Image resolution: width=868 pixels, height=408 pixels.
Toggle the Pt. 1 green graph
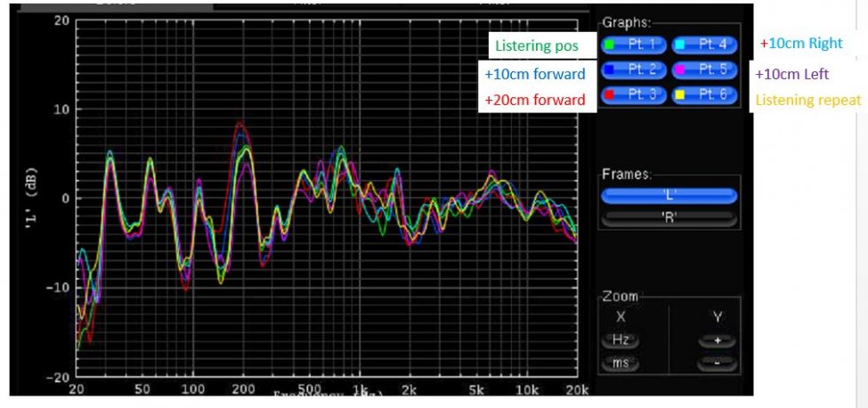point(634,45)
